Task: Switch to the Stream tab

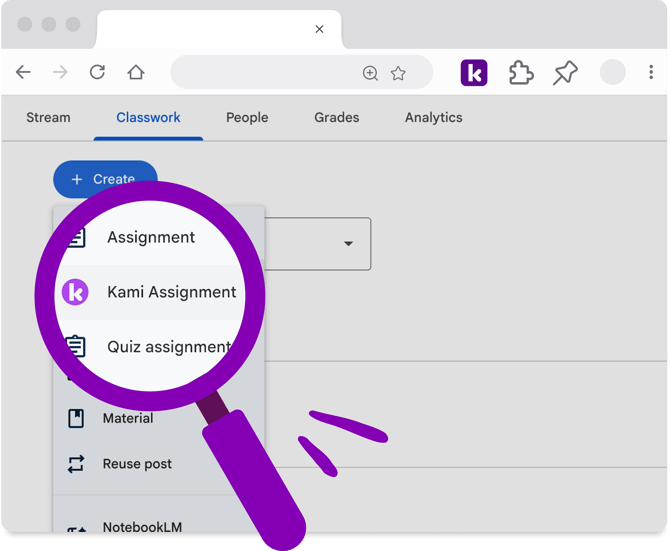Action: pyautogui.click(x=48, y=117)
